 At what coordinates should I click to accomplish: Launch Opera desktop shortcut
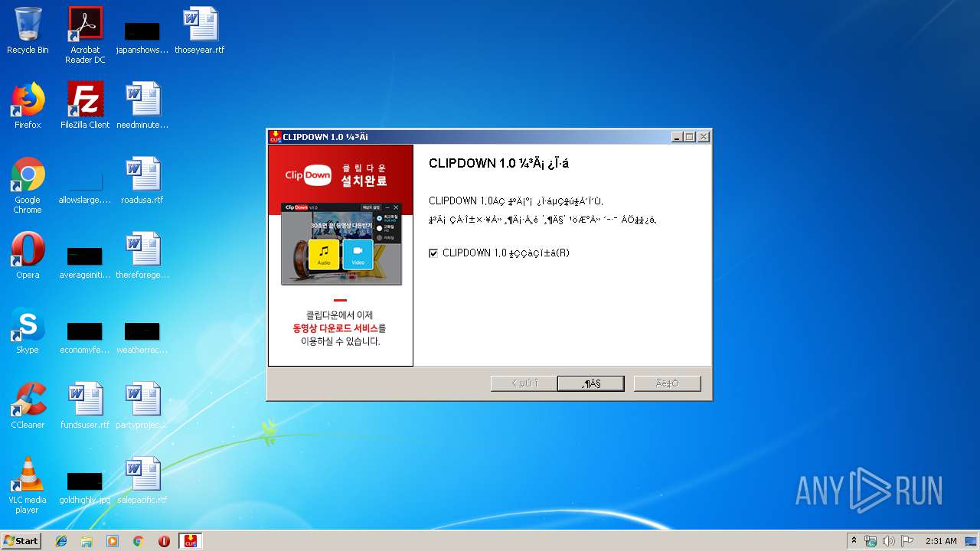click(x=28, y=256)
